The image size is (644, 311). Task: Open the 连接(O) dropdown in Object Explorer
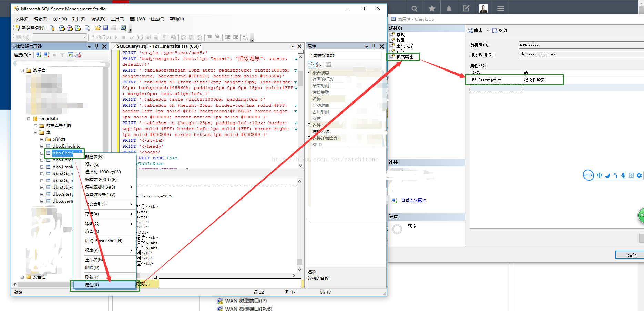pyautogui.click(x=22, y=55)
